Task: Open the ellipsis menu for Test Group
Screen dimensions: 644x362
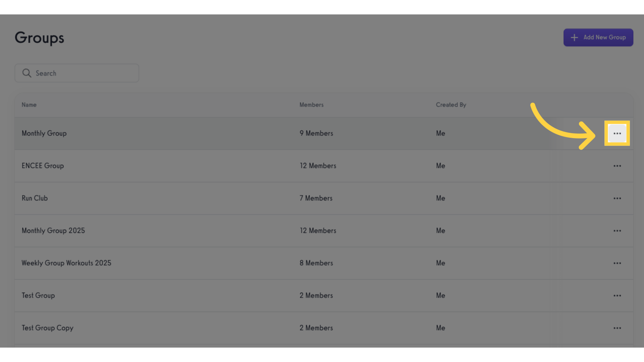Action: 617,295
